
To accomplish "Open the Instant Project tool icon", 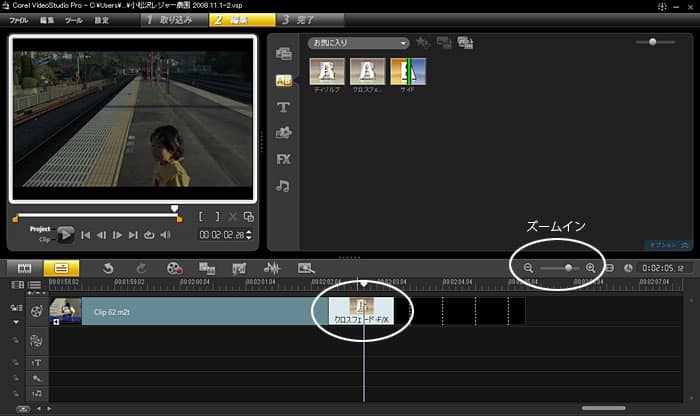I will tap(306, 268).
